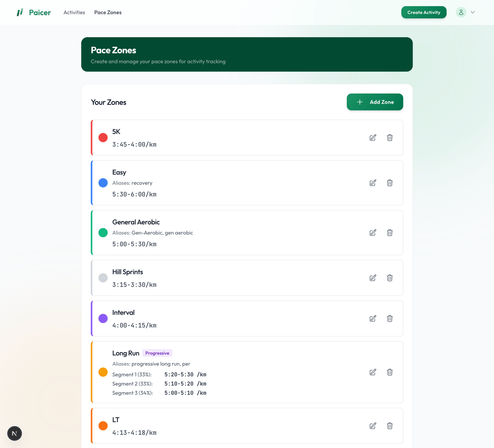Click the Your Zones heading
This screenshot has height=448, width=494.
(109, 102)
